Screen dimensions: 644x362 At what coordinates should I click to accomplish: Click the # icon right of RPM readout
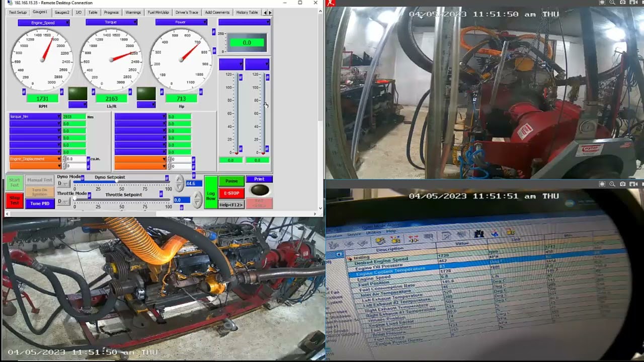(x=61, y=92)
